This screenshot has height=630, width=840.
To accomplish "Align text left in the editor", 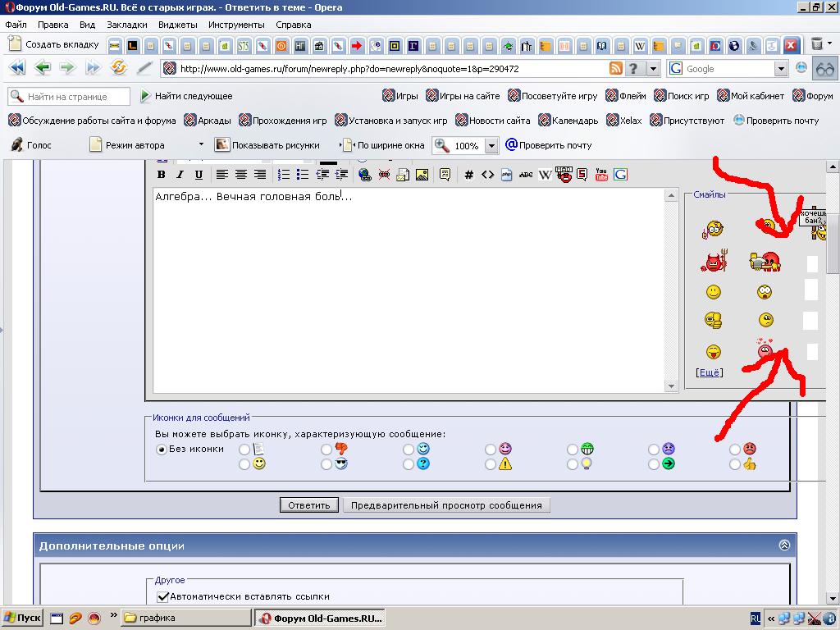I will click(x=221, y=175).
